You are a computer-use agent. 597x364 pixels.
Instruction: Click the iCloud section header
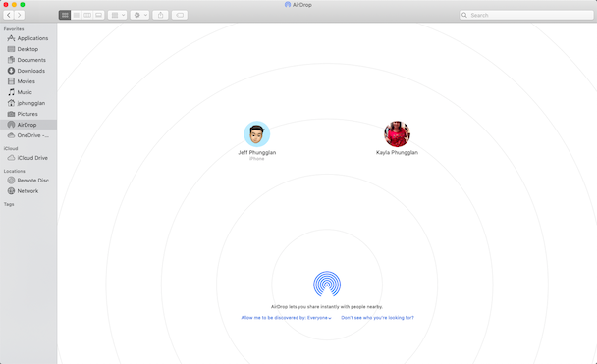[x=11, y=148]
